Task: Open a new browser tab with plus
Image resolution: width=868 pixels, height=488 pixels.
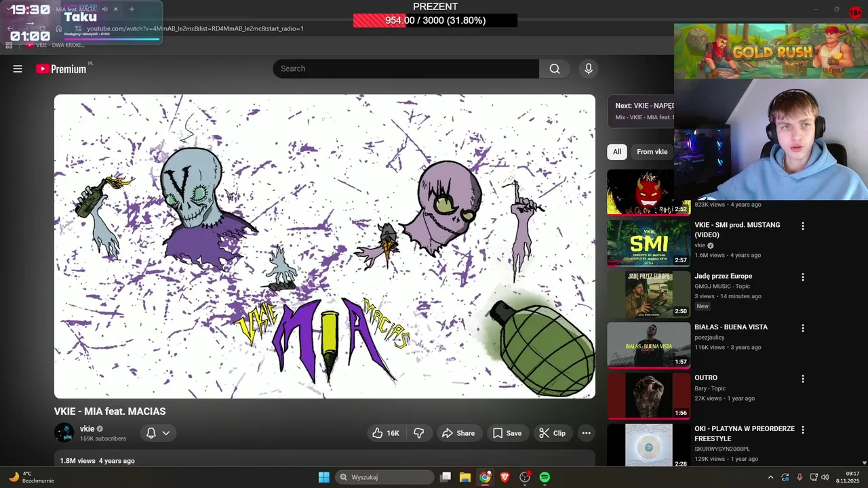Action: coord(132,9)
